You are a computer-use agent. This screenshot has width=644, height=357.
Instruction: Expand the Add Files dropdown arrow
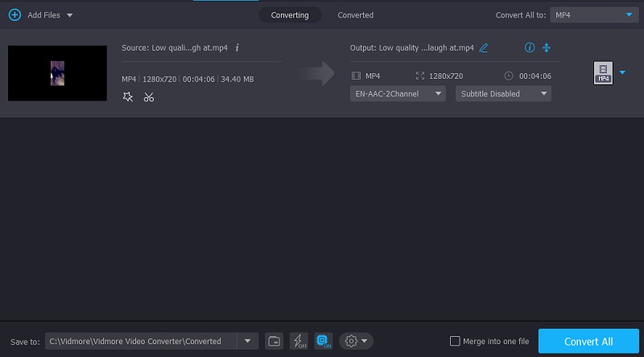coord(70,15)
